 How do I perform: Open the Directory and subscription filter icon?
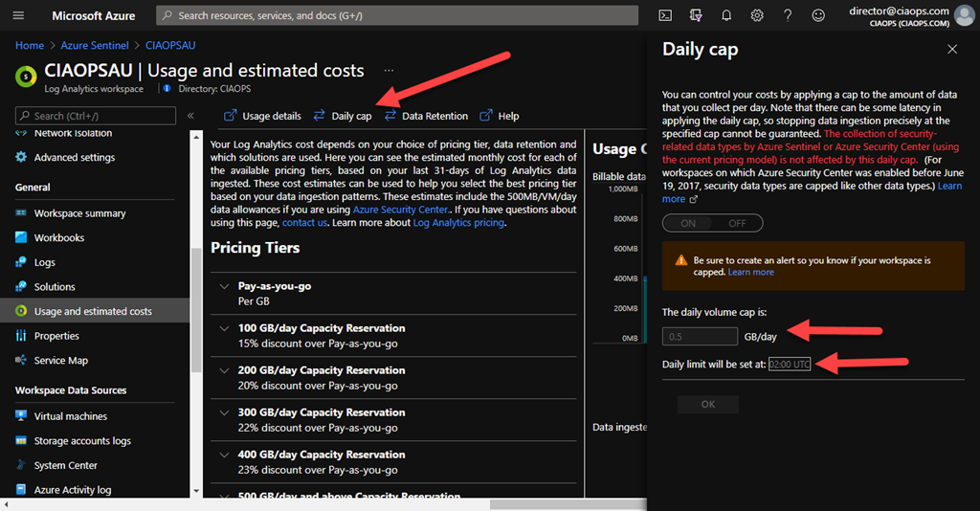click(696, 15)
